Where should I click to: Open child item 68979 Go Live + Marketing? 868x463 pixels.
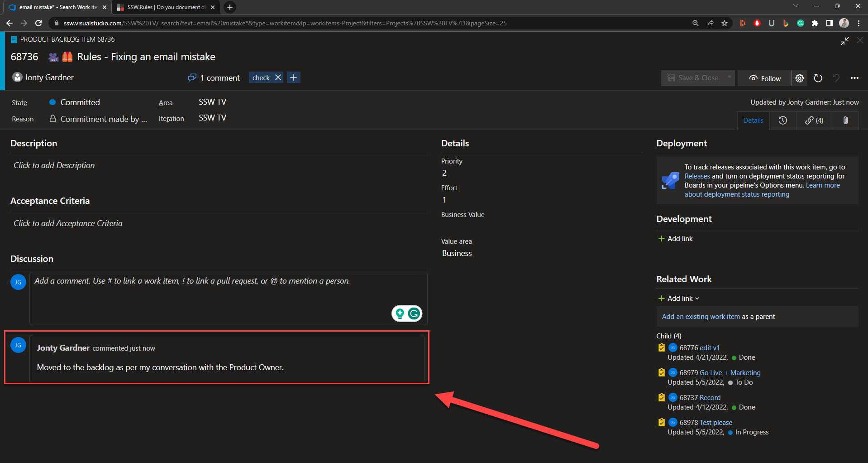click(720, 373)
